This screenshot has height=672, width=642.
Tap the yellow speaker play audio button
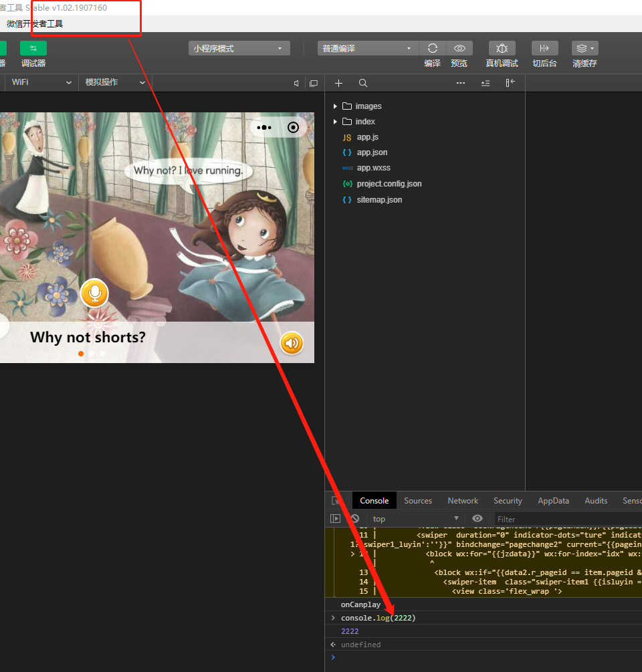tap(292, 343)
